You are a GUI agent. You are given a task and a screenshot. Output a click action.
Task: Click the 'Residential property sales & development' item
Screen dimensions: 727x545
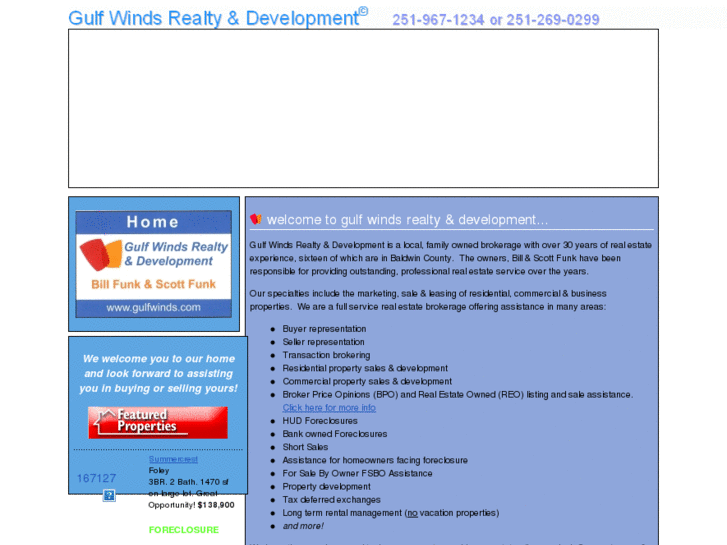tap(365, 368)
